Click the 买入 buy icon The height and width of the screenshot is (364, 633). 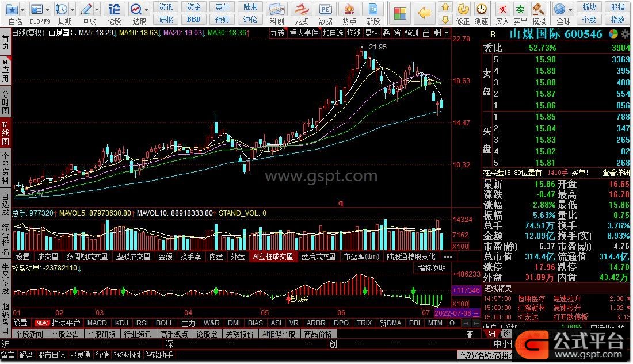[502, 9]
